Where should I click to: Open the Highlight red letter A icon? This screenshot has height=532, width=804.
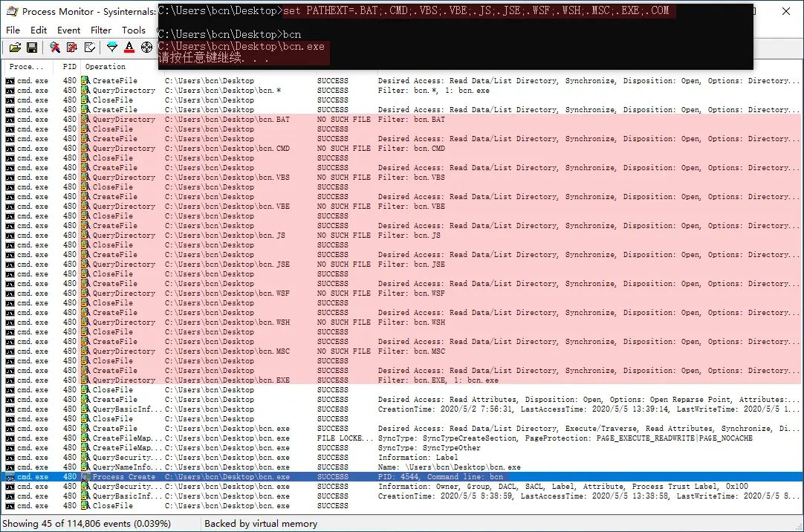pyautogui.click(x=129, y=48)
